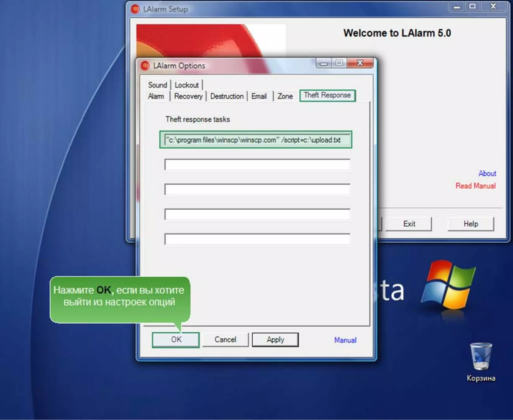This screenshot has width=513, height=420.
Task: Close the LAlarm Options dialog
Action: (x=360, y=63)
